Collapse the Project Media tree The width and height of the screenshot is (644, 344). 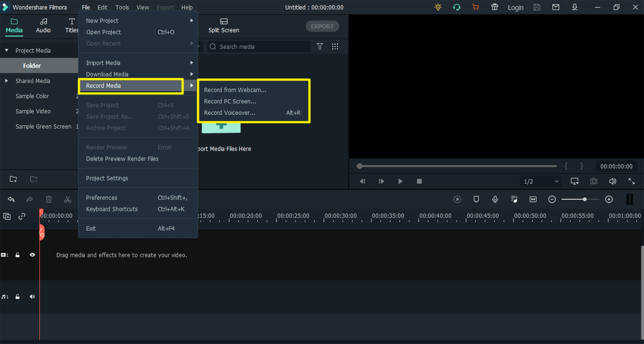coord(7,50)
